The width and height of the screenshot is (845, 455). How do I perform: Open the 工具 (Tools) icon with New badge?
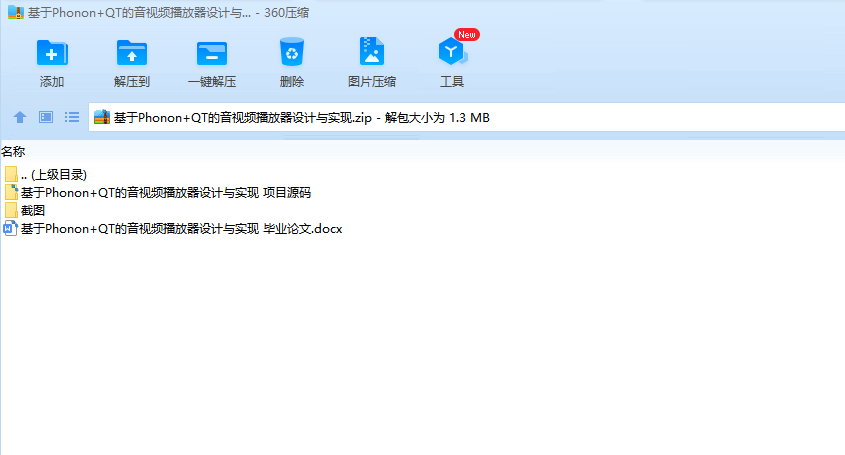click(452, 52)
